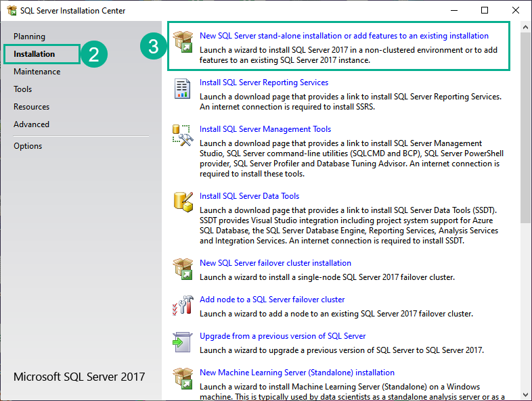Viewport: 532px width, 401px height.
Task: Click Add node to a SQL Server failover cluster
Action: (x=272, y=300)
